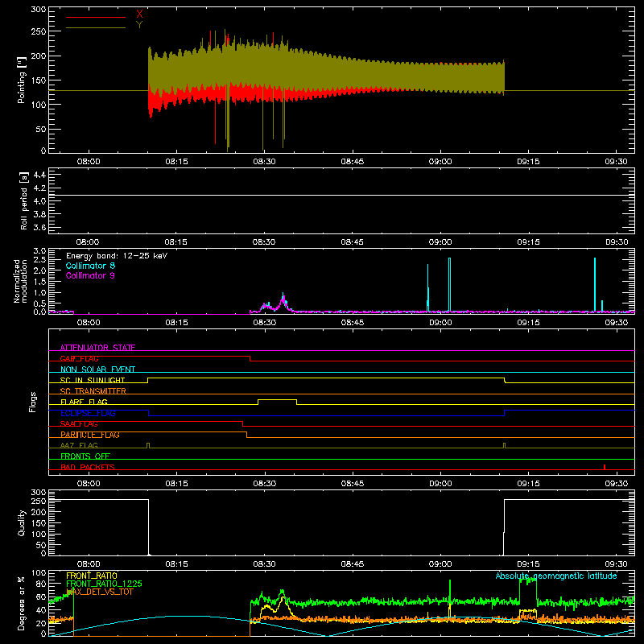This screenshot has width=644, height=644.
Task: Click the SC_IN_SUNLIGHT flag label
Action: (x=93, y=380)
